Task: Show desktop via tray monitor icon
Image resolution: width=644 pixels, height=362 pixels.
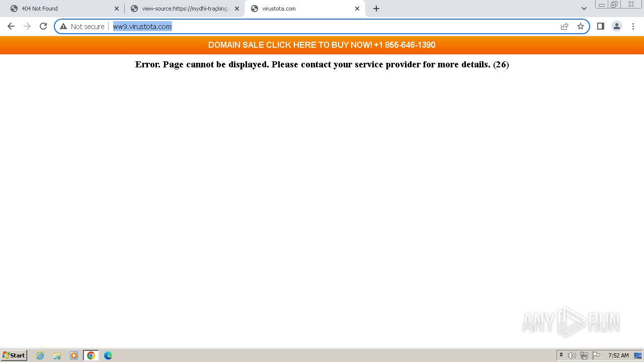Action: 638,355
